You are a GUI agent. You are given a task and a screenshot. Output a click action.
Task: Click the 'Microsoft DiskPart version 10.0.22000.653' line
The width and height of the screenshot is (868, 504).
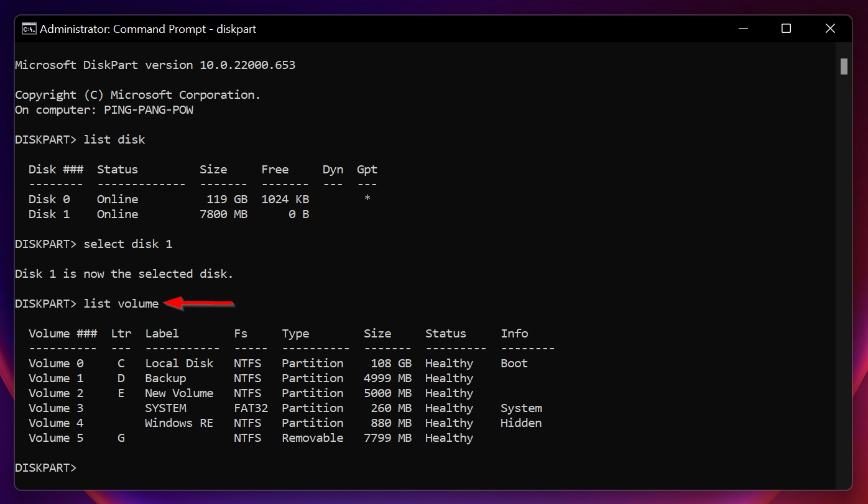155,65
